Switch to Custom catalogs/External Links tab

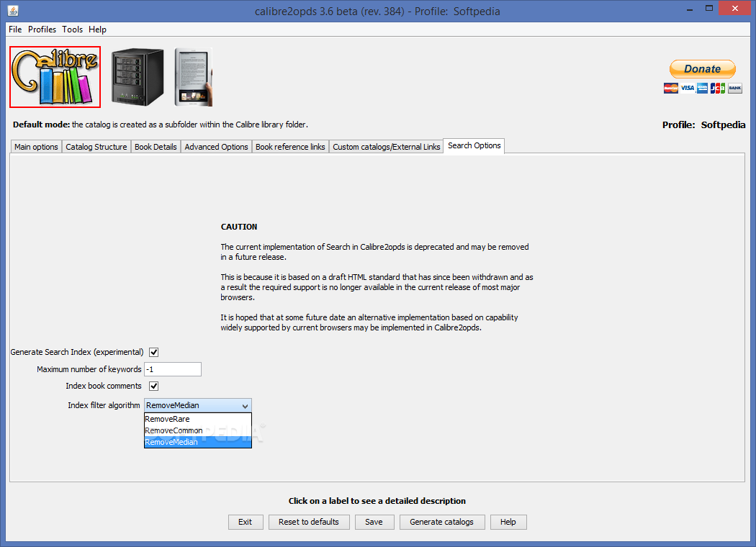tap(386, 147)
